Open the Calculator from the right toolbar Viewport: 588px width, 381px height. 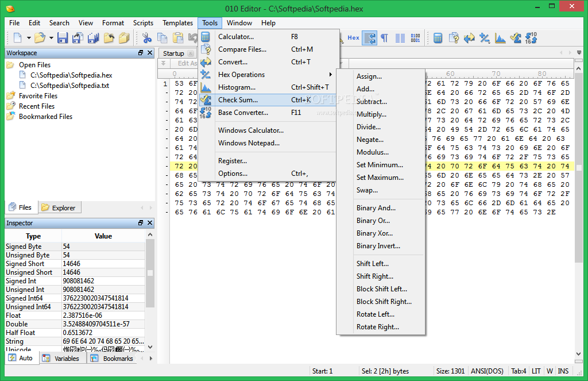(x=438, y=38)
